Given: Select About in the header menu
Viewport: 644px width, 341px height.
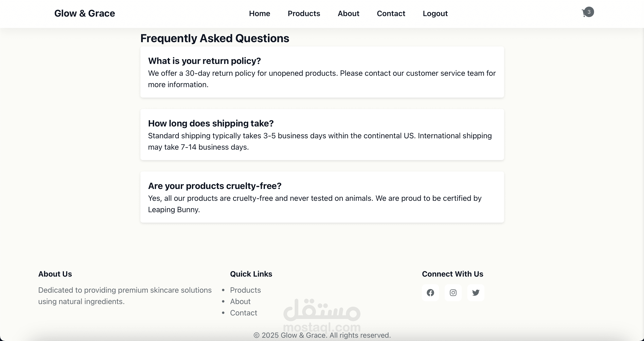Looking at the screenshot, I should [348, 13].
